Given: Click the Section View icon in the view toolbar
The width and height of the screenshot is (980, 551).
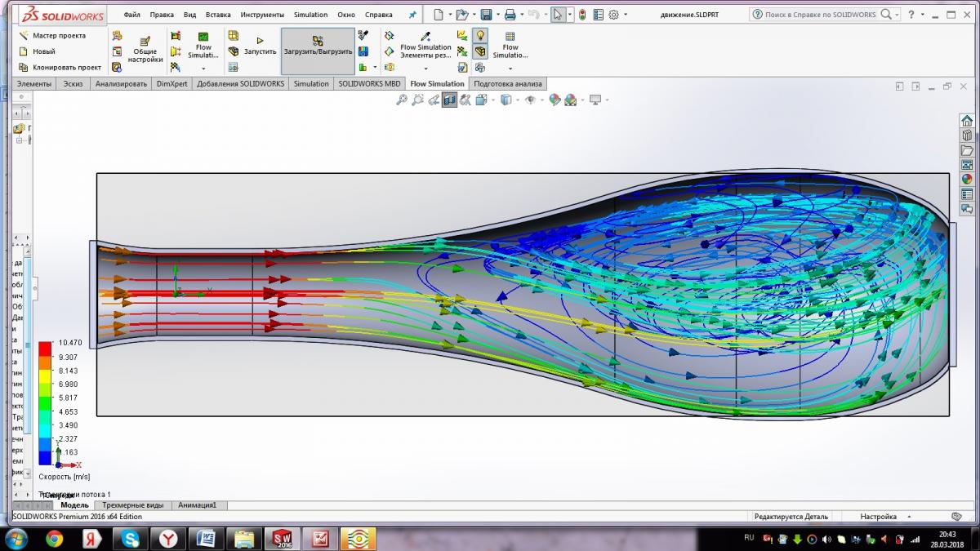Looking at the screenshot, I should click(449, 100).
